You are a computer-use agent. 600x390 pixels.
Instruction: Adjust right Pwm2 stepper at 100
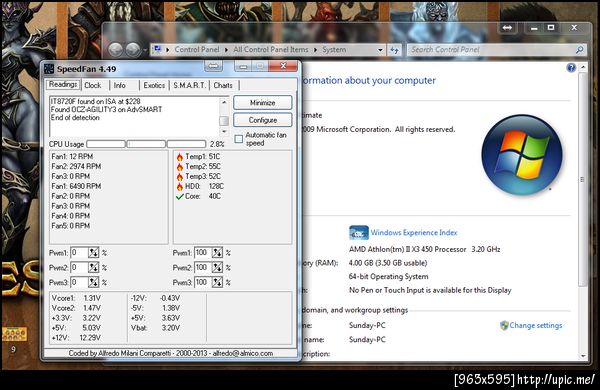click(217, 268)
